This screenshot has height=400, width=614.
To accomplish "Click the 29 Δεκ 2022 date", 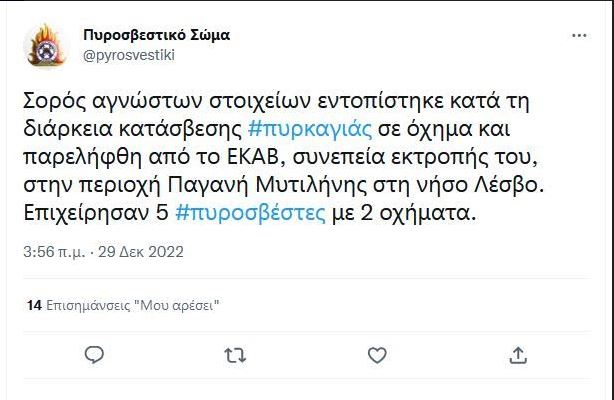I will [141, 252].
